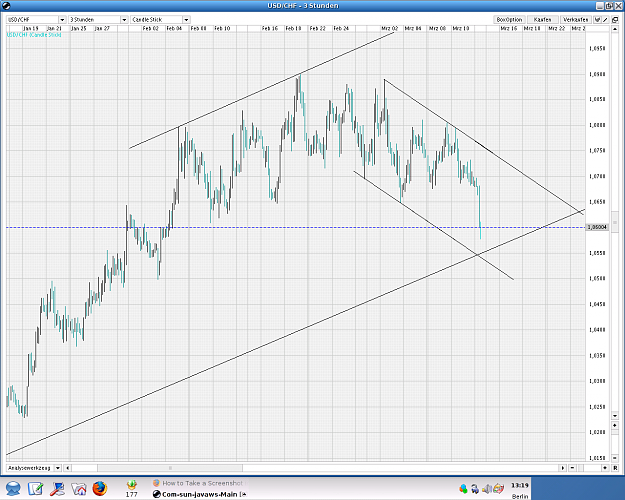Select the line drawing pencil icon
Screen dimensions: 625x500
[x=605, y=20]
